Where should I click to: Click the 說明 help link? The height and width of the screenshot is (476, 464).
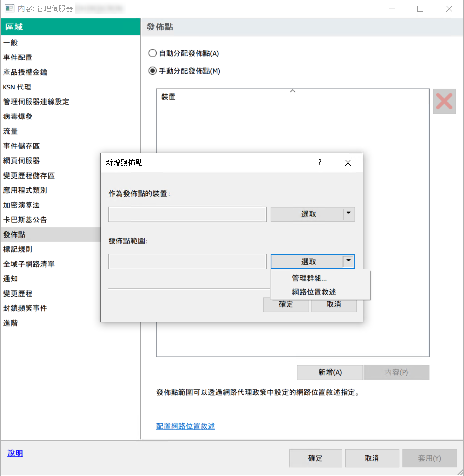15,453
